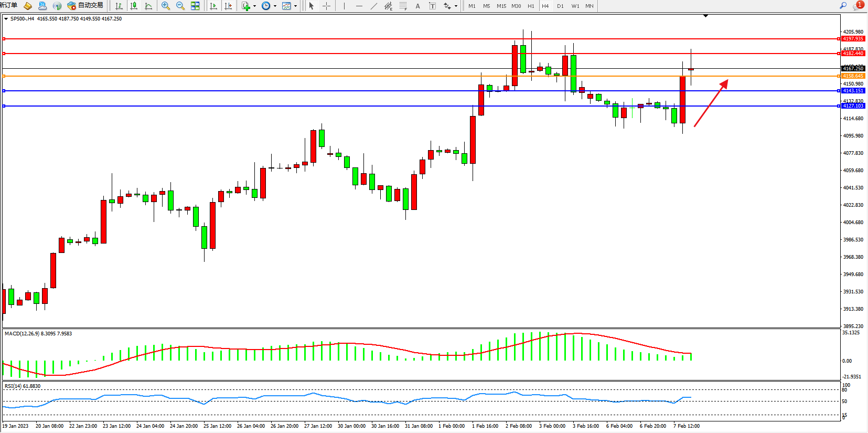Click the red arrow drawn on chart
Image resolution: width=868 pixels, height=433 pixels.
click(711, 103)
